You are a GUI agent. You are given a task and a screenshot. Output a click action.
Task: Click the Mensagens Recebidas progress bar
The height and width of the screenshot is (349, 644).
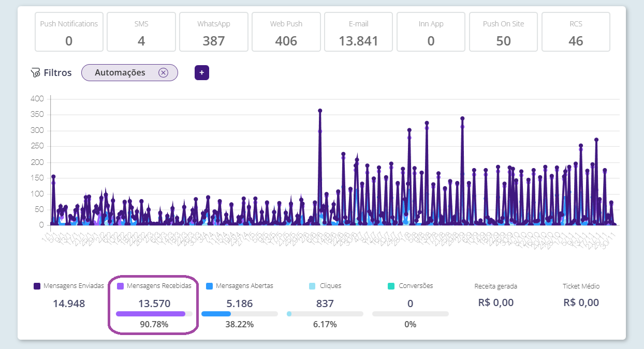[154, 314]
